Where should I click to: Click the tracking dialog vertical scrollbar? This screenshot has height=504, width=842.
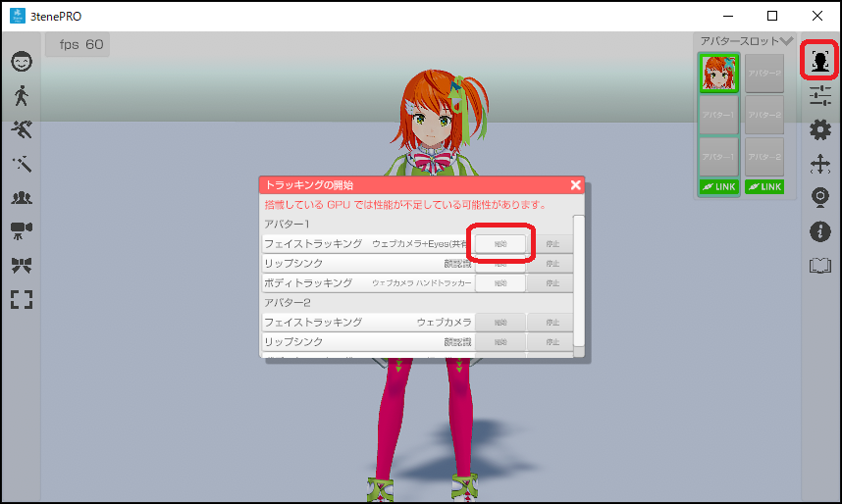click(579, 280)
